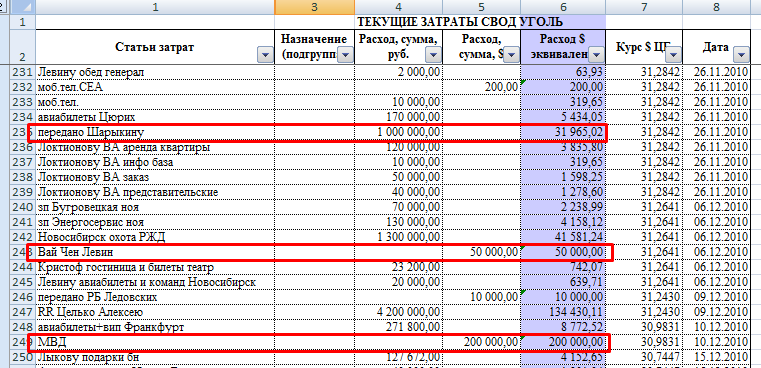Click cell 'Кристоф гостиница и билеты театр'
This screenshot has width=761, height=368.
tap(155, 268)
